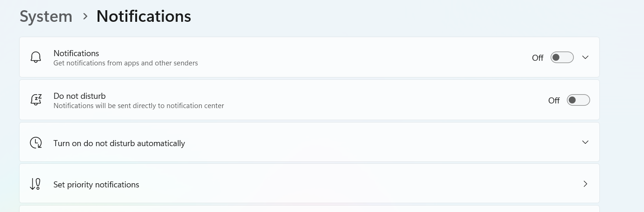
Task: Click 'Notifications will be sent directly' description text
Action: click(138, 106)
